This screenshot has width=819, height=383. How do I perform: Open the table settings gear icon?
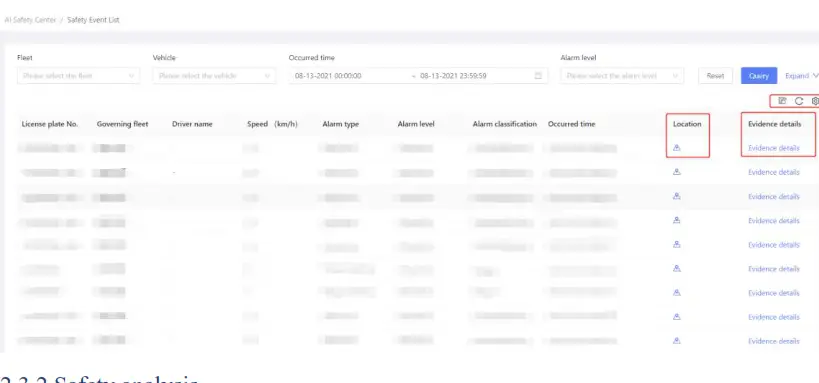815,101
